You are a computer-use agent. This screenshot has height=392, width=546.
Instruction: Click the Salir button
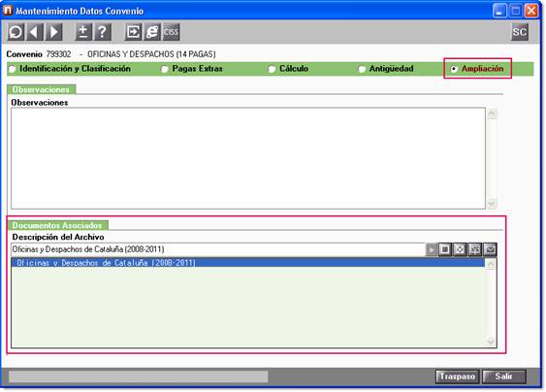504,376
